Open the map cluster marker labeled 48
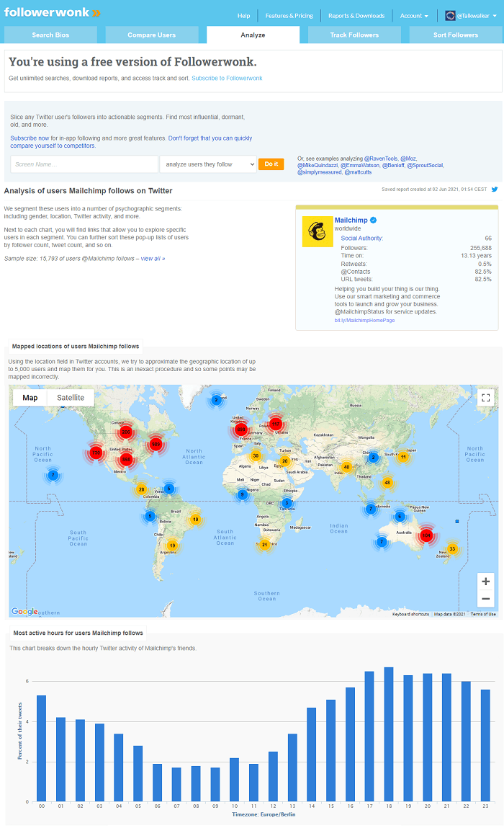Image resolution: width=504 pixels, height=828 pixels. (387, 482)
